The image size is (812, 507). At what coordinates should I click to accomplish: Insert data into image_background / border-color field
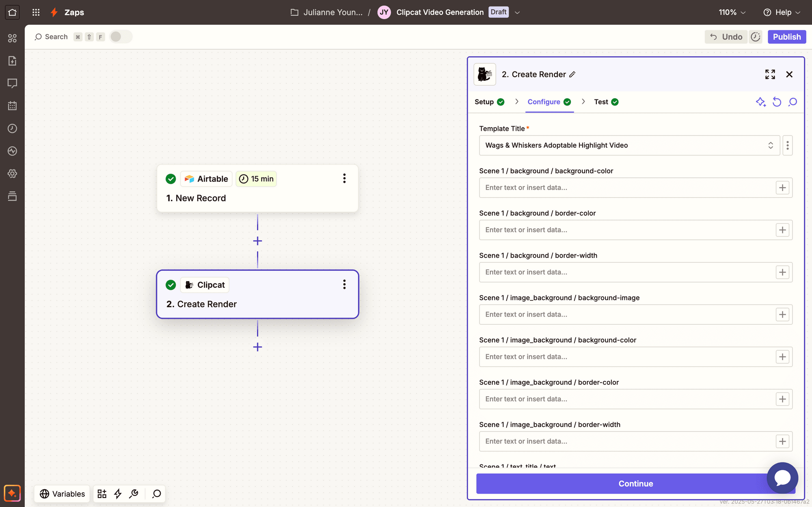point(782,399)
